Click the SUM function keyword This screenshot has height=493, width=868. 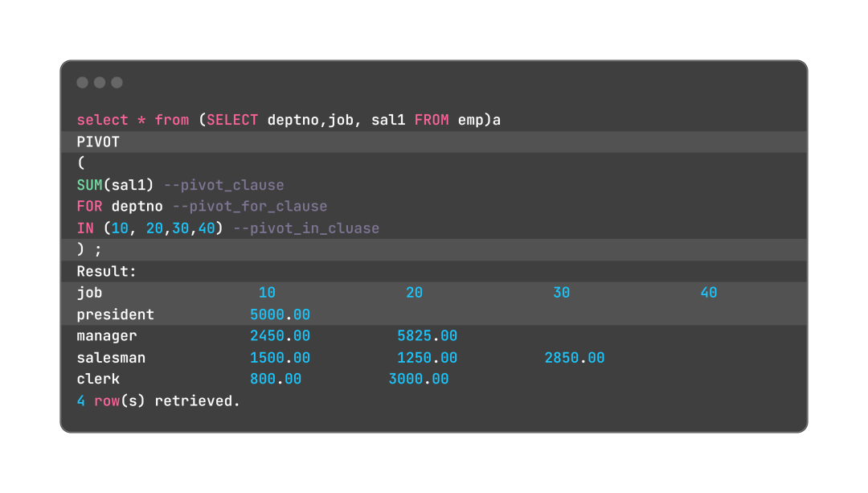tap(90, 185)
